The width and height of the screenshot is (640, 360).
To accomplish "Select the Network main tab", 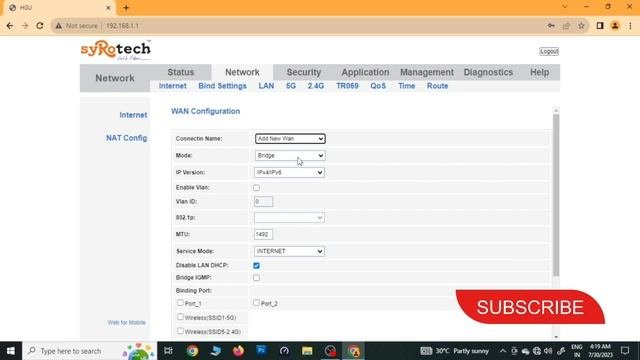I will pyautogui.click(x=242, y=72).
